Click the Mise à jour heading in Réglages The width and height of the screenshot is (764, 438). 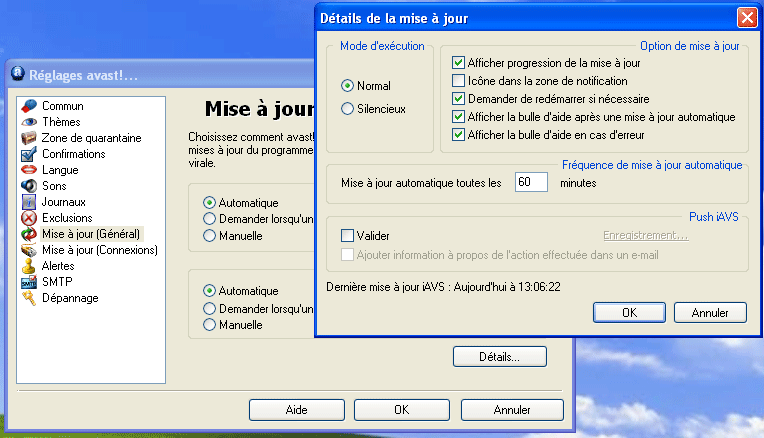point(259,109)
